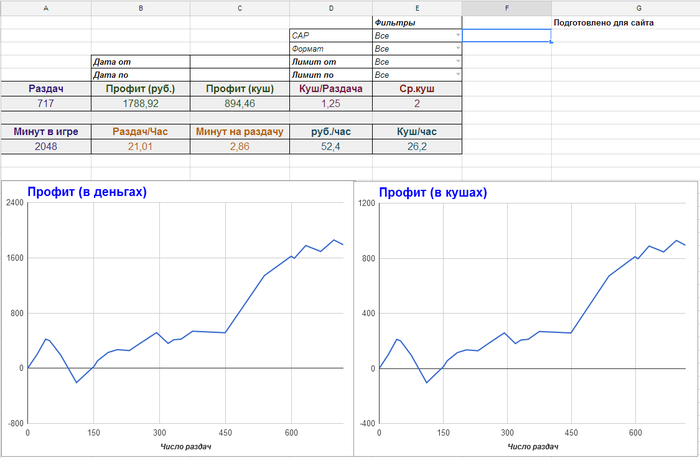Viewport: 700px width, 458px height.
Task: Open the Лимит от filter dropdown
Action: point(458,62)
